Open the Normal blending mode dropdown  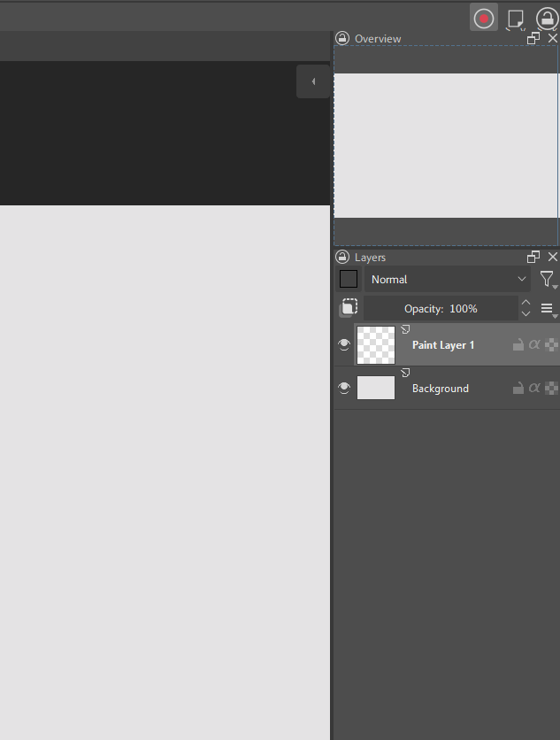click(x=448, y=279)
